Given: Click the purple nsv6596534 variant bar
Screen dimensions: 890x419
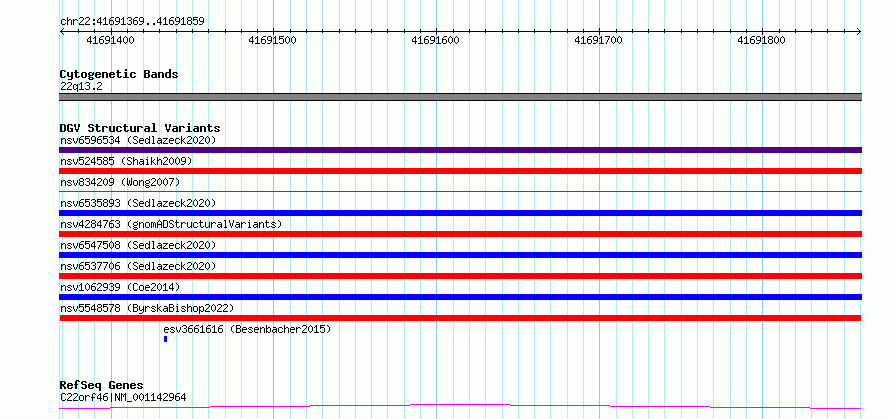Looking at the screenshot, I should coord(460,150).
